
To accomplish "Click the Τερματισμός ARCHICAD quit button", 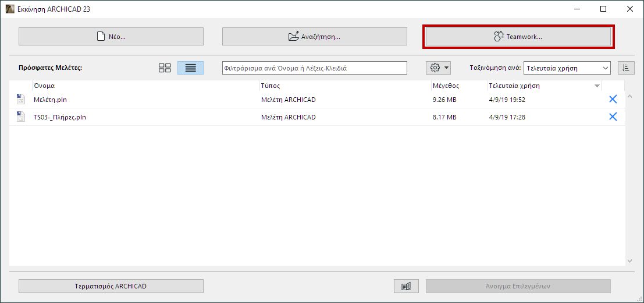I will (x=111, y=286).
